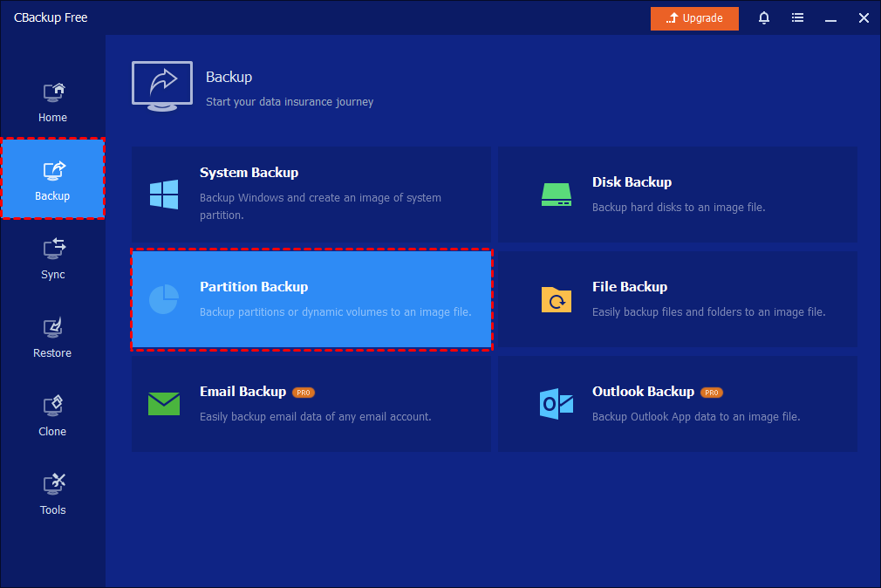The width and height of the screenshot is (881, 588).
Task: Minimize the CBackup window
Action: 830,17
